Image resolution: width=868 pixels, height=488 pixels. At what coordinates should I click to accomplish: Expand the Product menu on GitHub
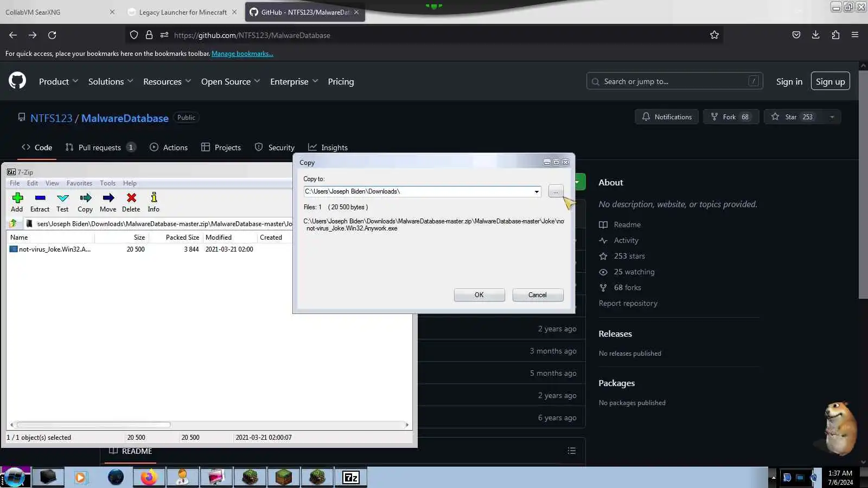[59, 81]
